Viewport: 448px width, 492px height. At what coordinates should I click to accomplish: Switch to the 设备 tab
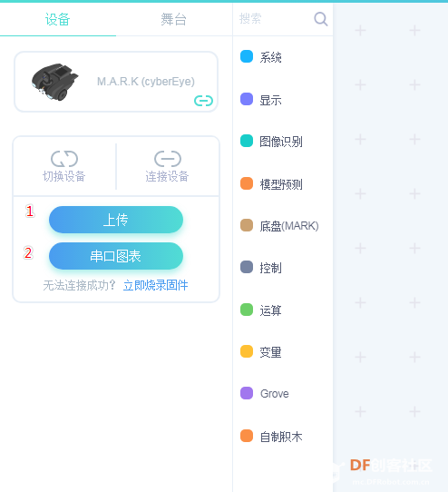(x=58, y=19)
